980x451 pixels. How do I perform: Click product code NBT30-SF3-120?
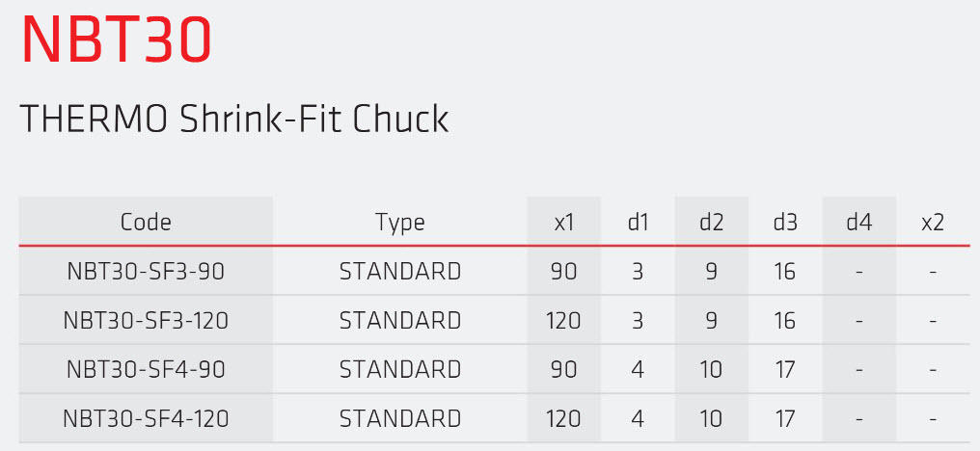tap(146, 321)
